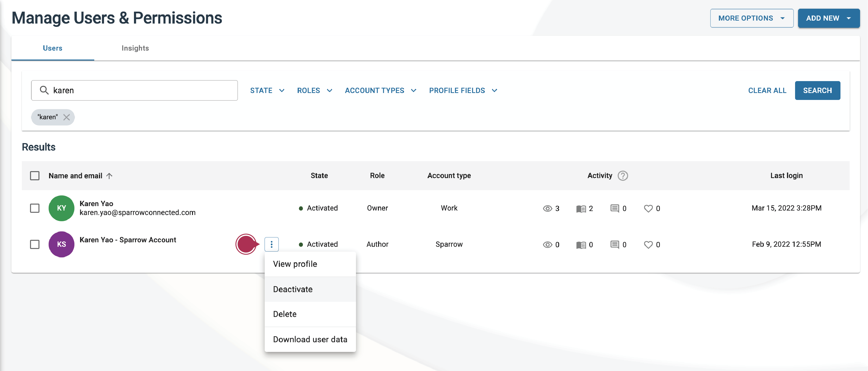
Task: Click the Activity column header label
Action: [599, 176]
